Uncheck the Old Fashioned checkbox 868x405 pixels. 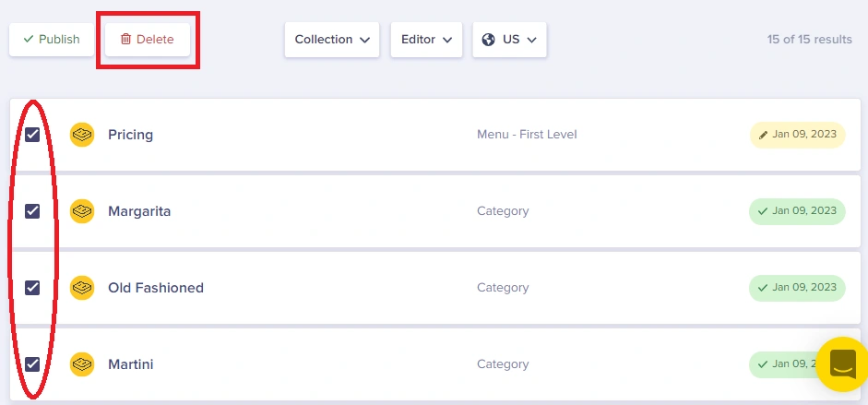point(32,288)
